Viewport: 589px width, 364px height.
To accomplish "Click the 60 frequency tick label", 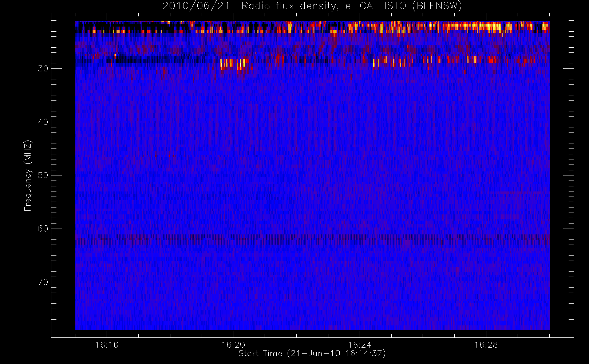I will 43,229.
